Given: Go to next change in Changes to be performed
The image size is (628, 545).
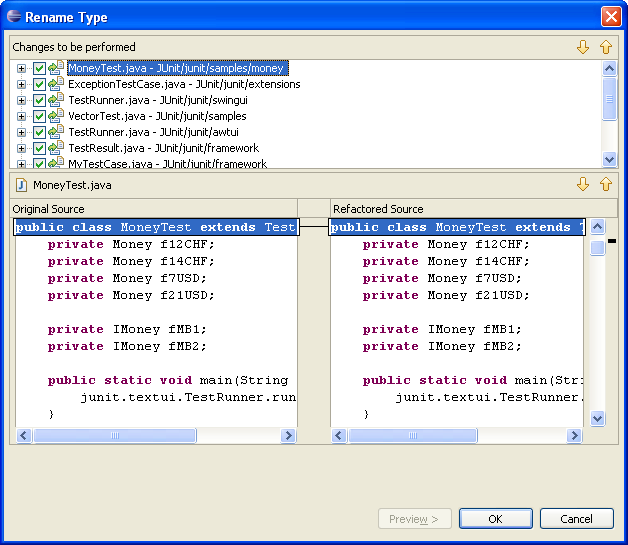Looking at the screenshot, I should tap(583, 47).
